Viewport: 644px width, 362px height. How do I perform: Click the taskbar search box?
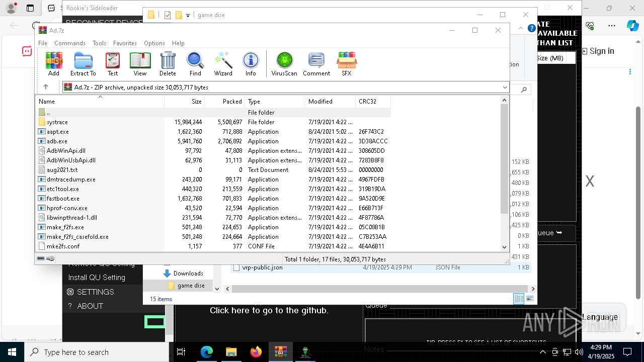coord(97,352)
